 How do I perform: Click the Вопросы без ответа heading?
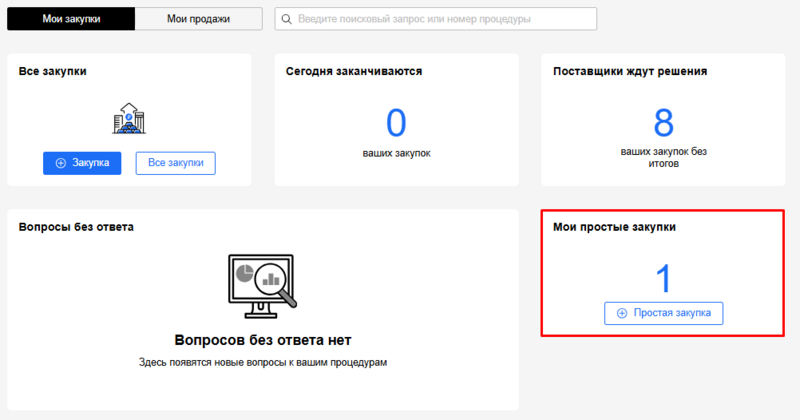[x=76, y=227]
